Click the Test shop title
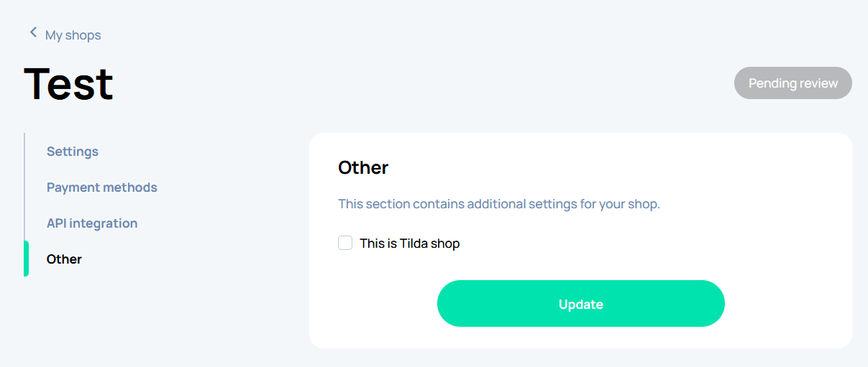The image size is (868, 367). click(x=69, y=83)
